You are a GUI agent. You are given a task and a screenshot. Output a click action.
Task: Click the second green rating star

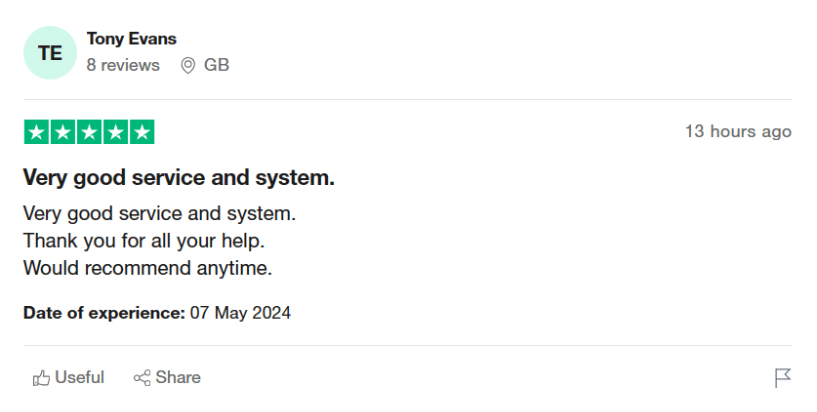(x=62, y=132)
